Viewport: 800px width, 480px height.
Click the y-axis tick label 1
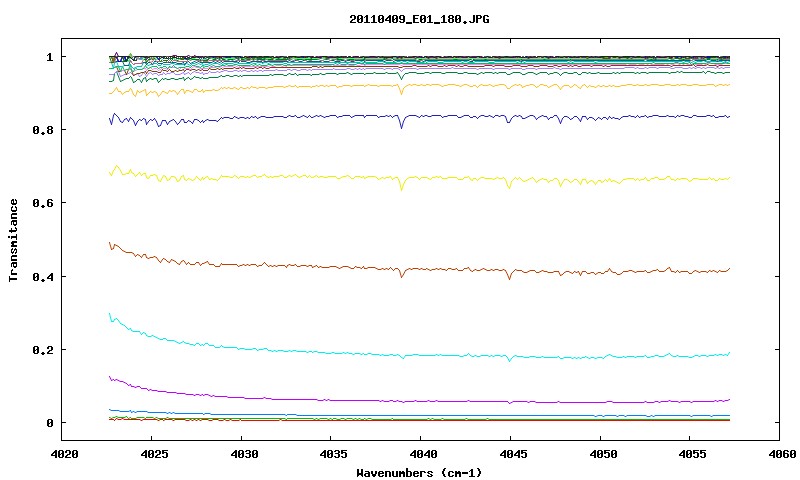(49, 57)
